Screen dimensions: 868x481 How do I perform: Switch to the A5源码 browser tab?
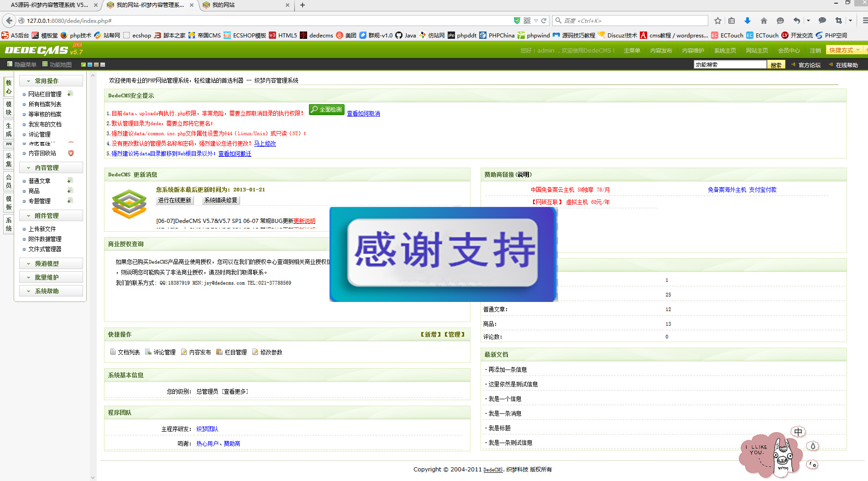[x=50, y=5]
